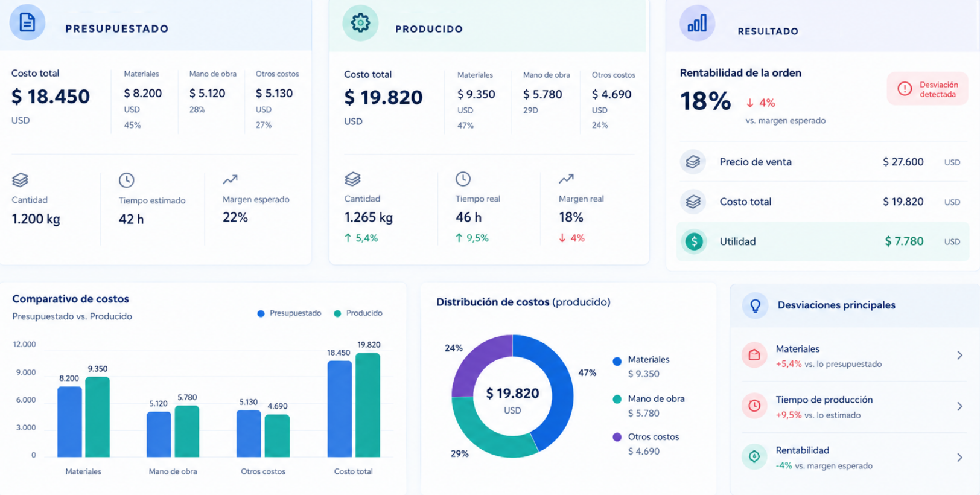The image size is (980, 495).
Task: Click the Desviación detectada alert badge
Action: 927,89
